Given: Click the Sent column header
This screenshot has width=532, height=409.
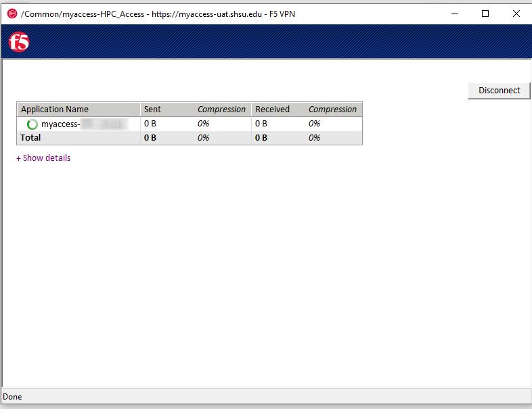Looking at the screenshot, I should click(152, 110).
